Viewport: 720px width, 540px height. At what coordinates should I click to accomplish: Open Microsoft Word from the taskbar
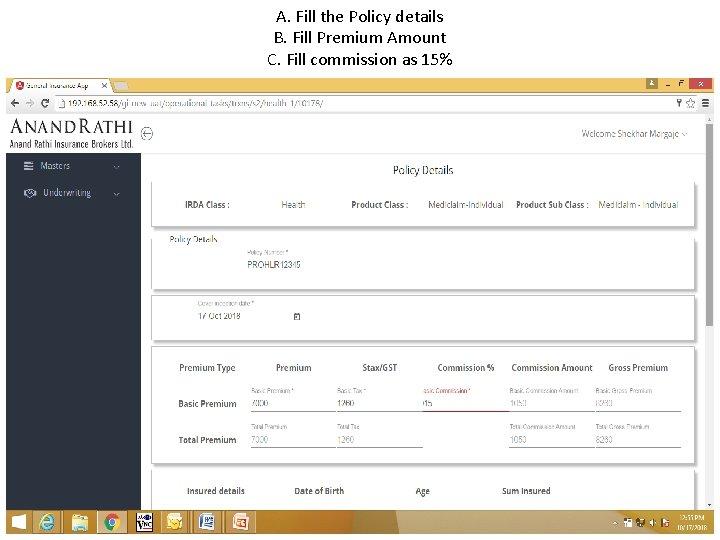click(x=207, y=522)
